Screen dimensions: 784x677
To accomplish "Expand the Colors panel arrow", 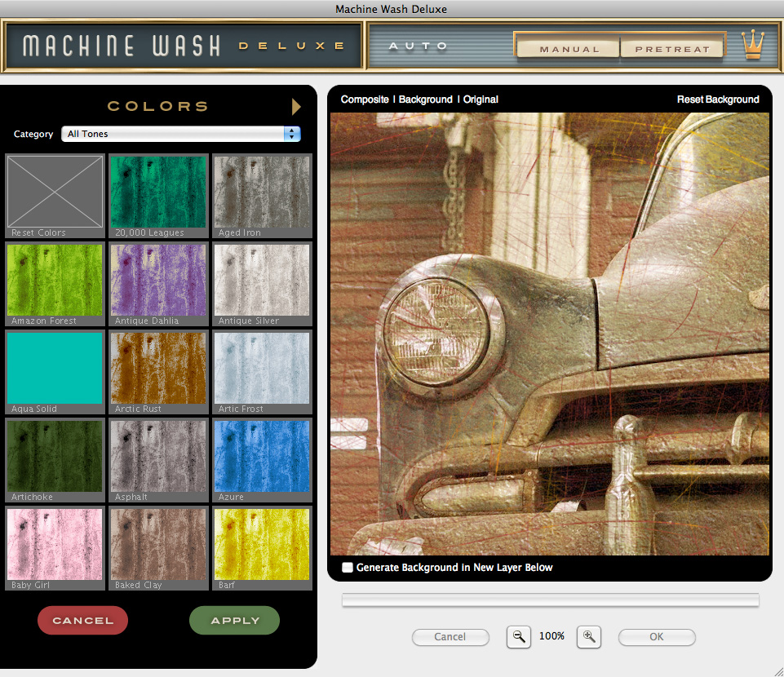I will click(296, 107).
